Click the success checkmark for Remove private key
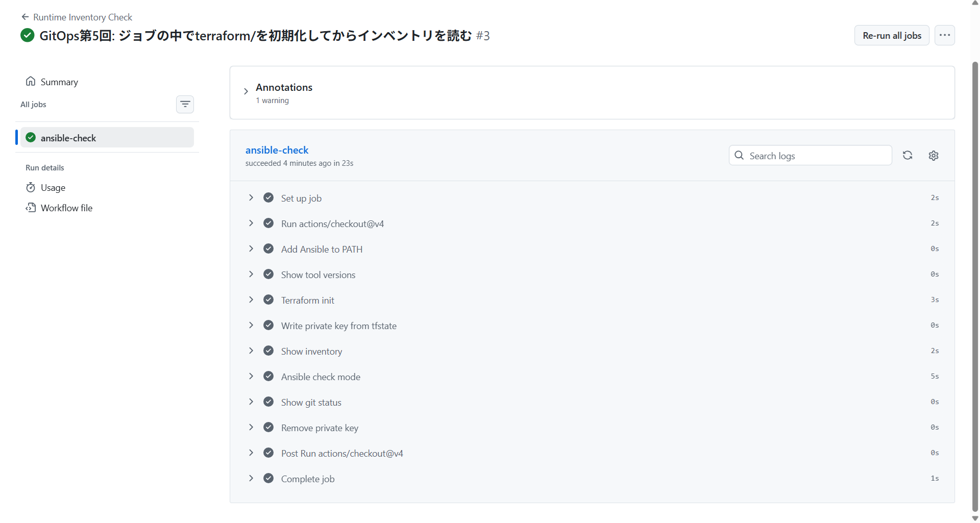980x523 pixels. pyautogui.click(x=268, y=428)
